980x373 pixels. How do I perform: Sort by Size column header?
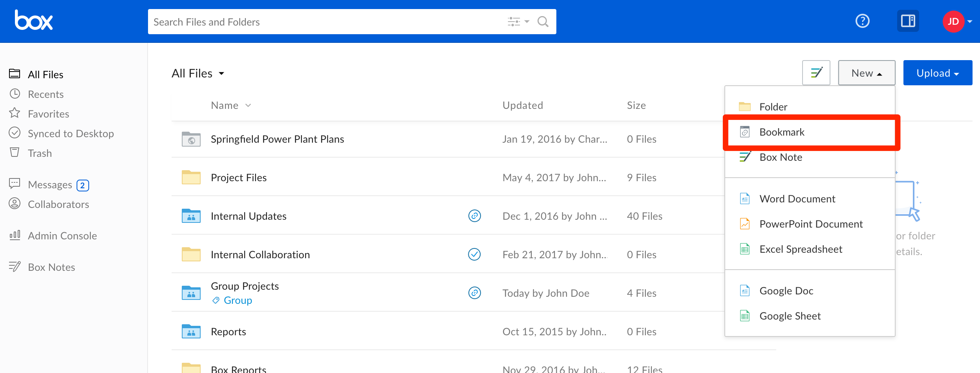tap(636, 105)
